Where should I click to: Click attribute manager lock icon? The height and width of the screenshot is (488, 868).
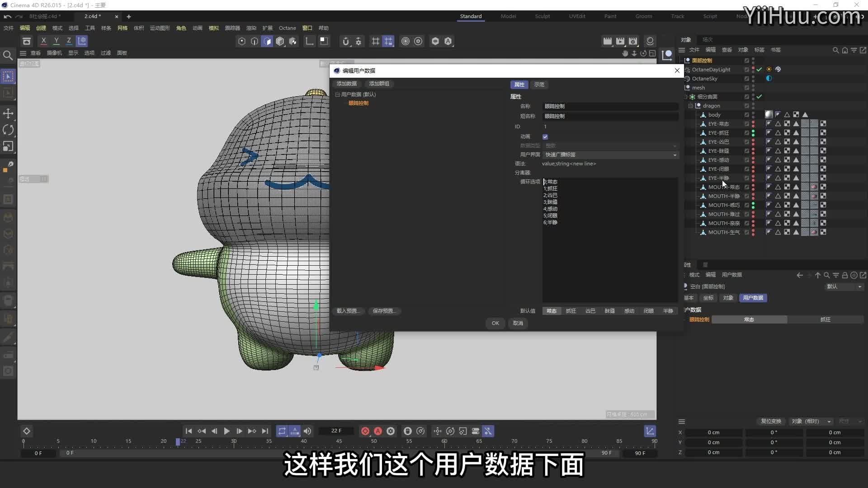pos(844,275)
